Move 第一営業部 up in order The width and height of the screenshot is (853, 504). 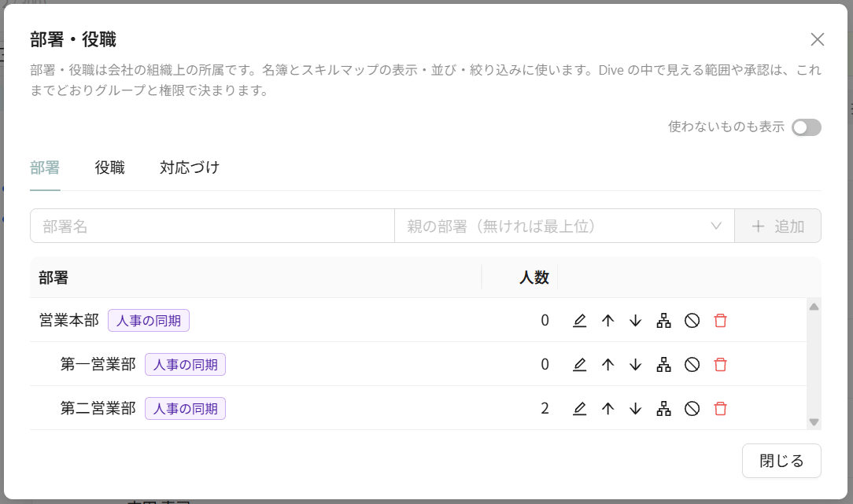pos(607,365)
